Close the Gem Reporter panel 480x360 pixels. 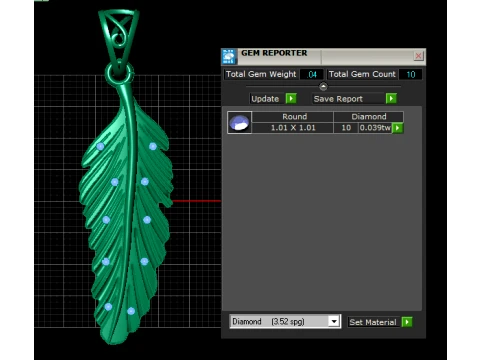click(418, 56)
